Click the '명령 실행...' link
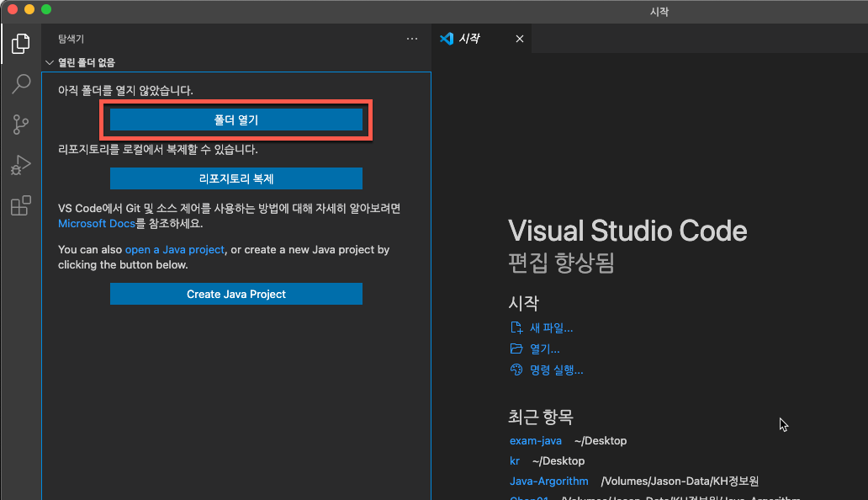 click(x=556, y=370)
